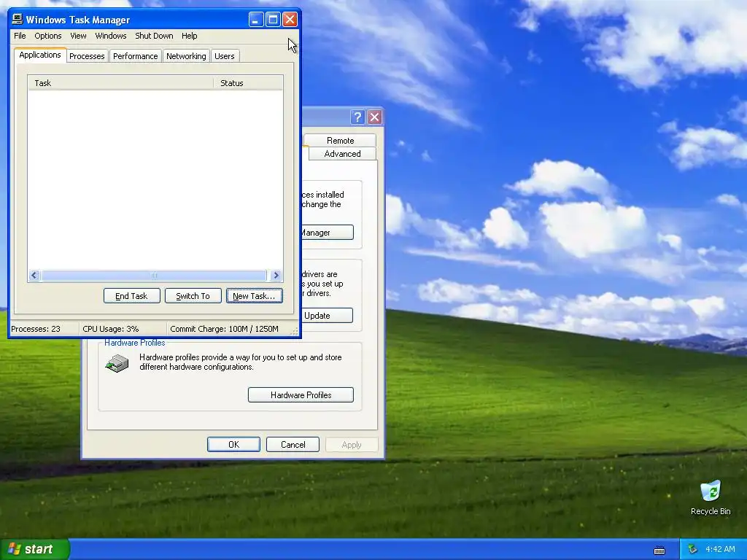The width and height of the screenshot is (747, 560).
Task: Close the Windows Task Manager window
Action: coord(290,20)
